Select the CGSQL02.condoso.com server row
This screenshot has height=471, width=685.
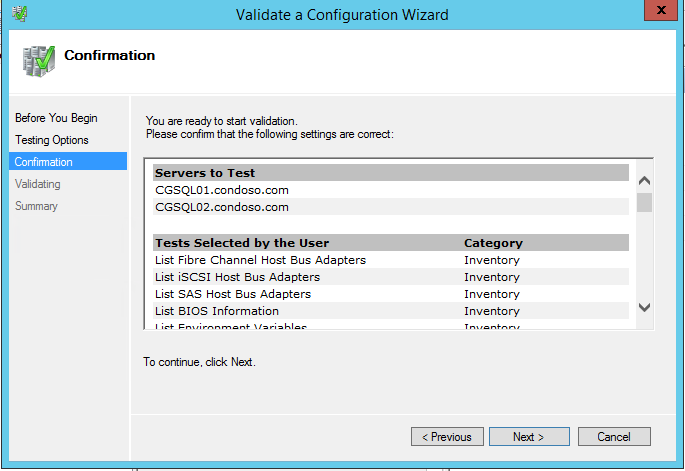[x=391, y=207]
